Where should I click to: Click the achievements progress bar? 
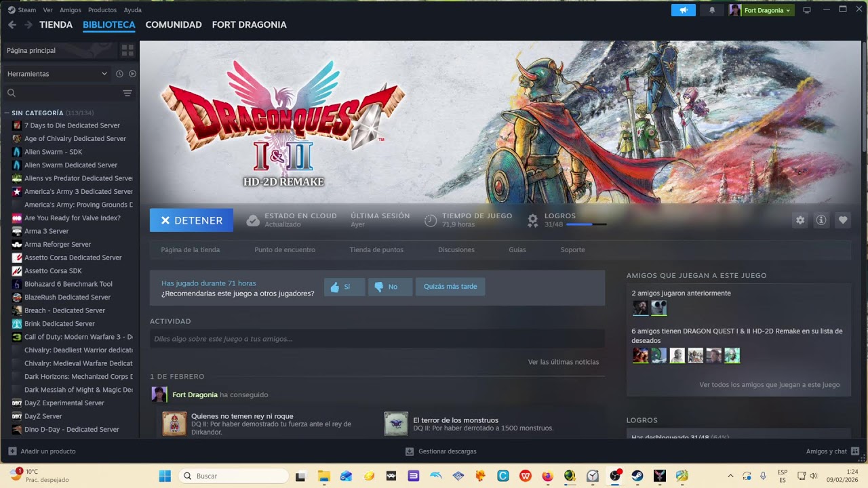(587, 224)
